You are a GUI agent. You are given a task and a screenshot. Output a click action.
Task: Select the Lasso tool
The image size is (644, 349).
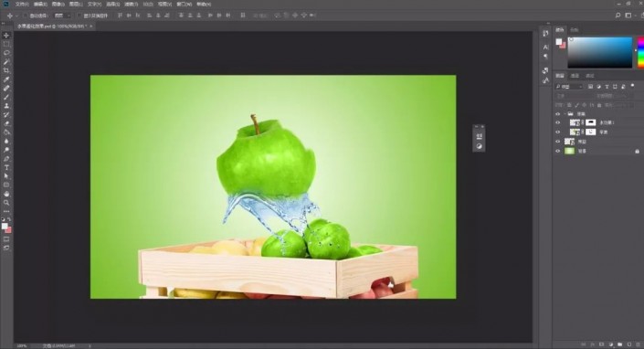pos(6,53)
